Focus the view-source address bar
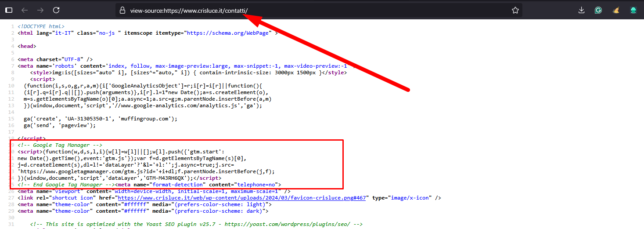This screenshot has height=229, width=644. (319, 10)
